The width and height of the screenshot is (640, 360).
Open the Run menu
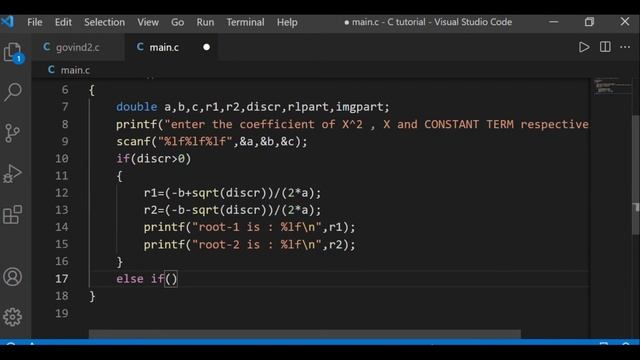click(x=205, y=22)
